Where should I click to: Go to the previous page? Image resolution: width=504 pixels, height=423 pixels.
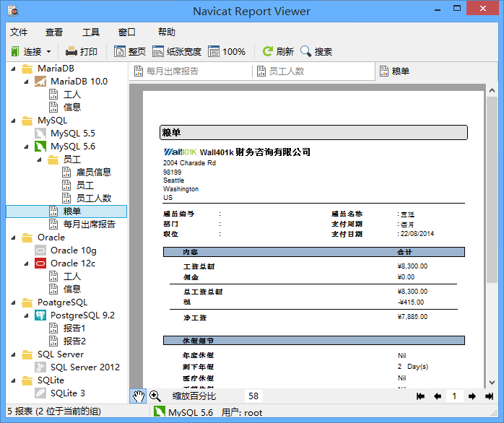pos(437,396)
